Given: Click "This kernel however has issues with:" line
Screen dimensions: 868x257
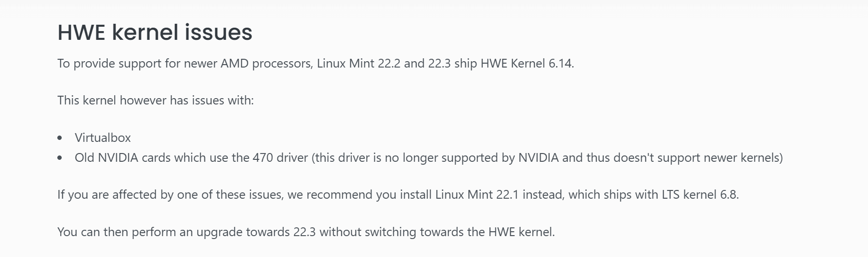Looking at the screenshot, I should pyautogui.click(x=155, y=101).
